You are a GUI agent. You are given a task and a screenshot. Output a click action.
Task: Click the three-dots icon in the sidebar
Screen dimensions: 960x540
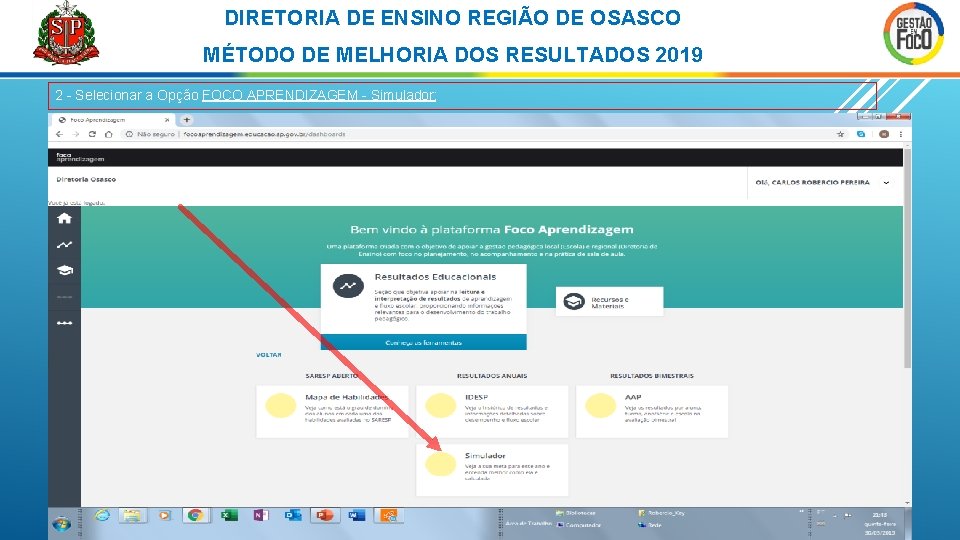[x=64, y=323]
